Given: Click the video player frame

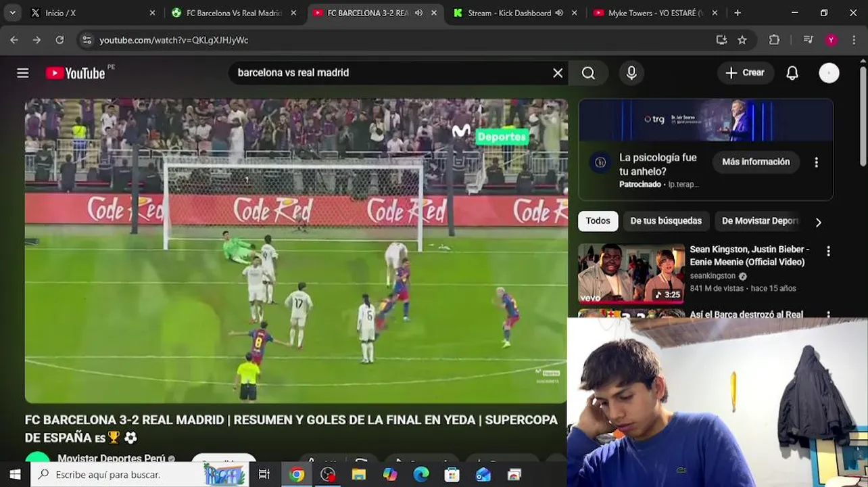Looking at the screenshot, I should pos(296,251).
